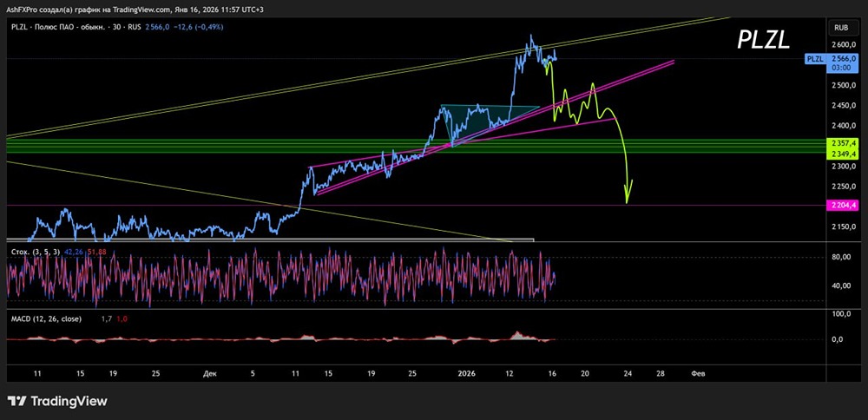The height and width of the screenshot is (420, 868).
Task: Click the green 2357,4 price label
Action: click(843, 142)
